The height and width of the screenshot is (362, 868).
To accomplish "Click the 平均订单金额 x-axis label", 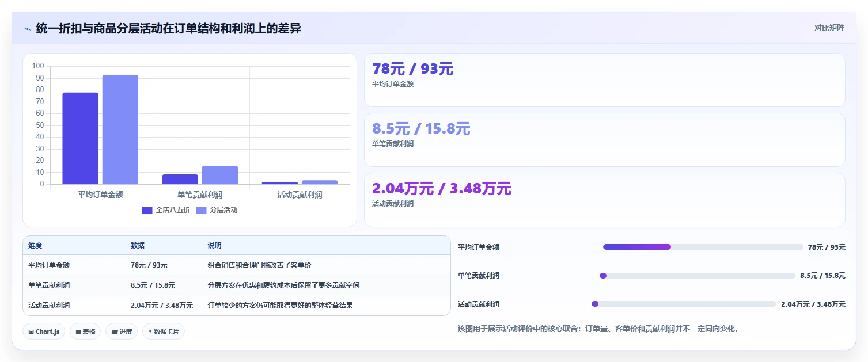I will (x=100, y=195).
